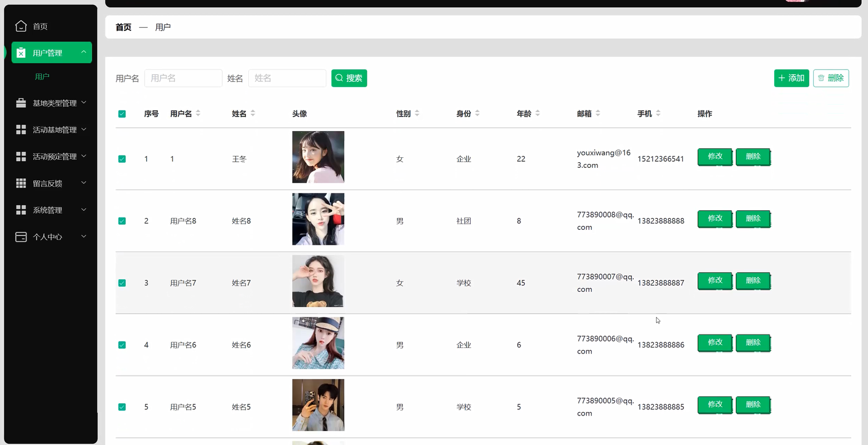Click the 用户管理 sidebar icon
The height and width of the screenshot is (445, 868).
point(21,52)
